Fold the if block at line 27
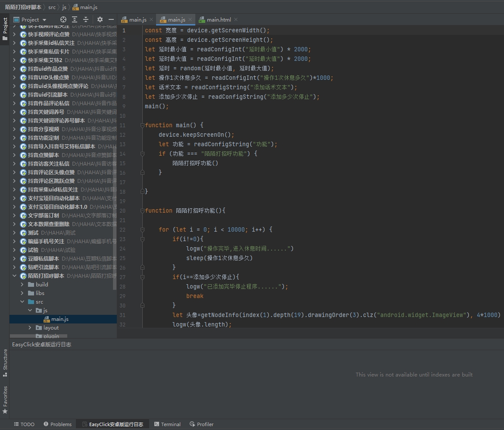This screenshot has width=504, height=430. [x=142, y=277]
